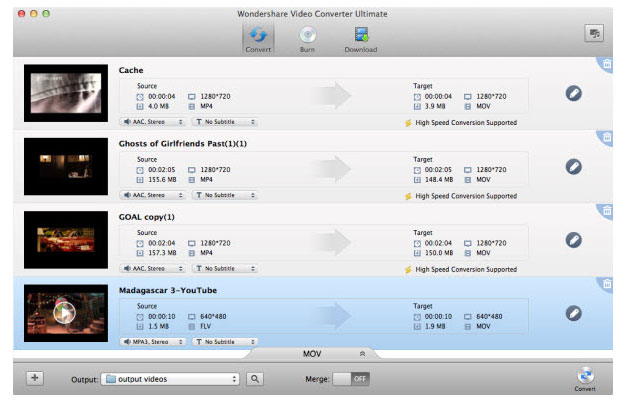Open the Download tab
The width and height of the screenshot is (624, 407).
coord(361,39)
